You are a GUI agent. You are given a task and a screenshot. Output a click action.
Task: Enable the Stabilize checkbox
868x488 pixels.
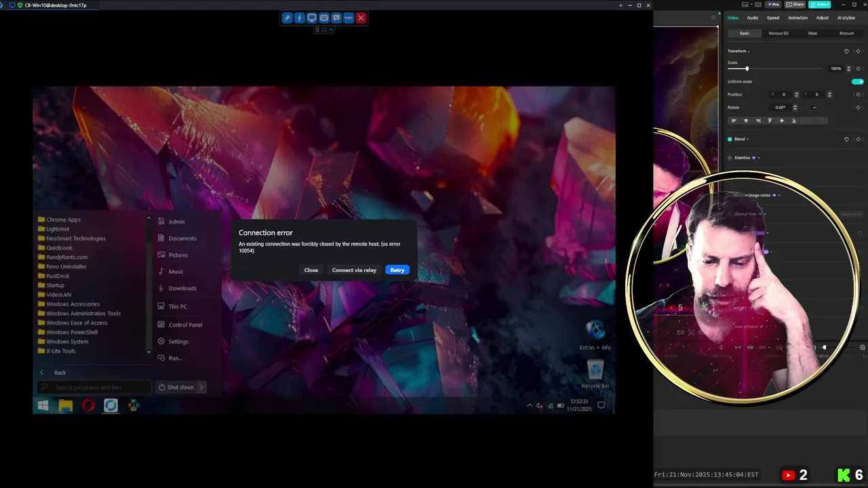pos(730,158)
